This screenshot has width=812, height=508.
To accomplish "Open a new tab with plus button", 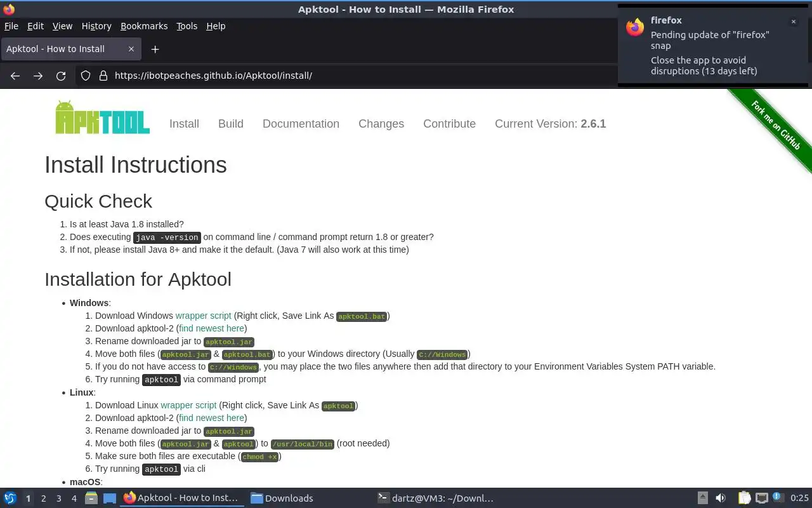I will [x=155, y=49].
